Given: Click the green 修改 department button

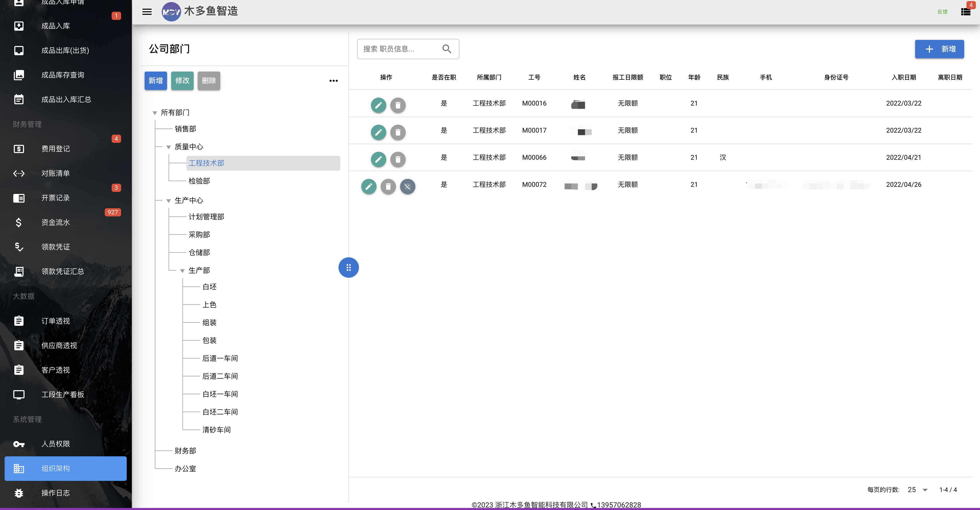Looking at the screenshot, I should tap(182, 81).
